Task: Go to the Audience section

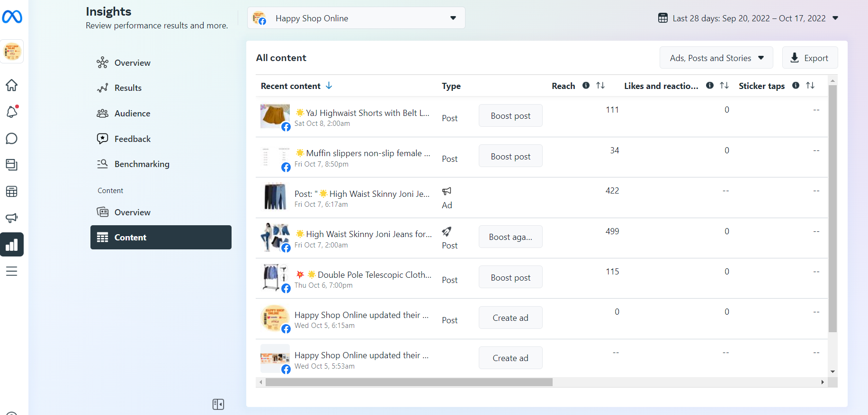Action: pos(132,114)
